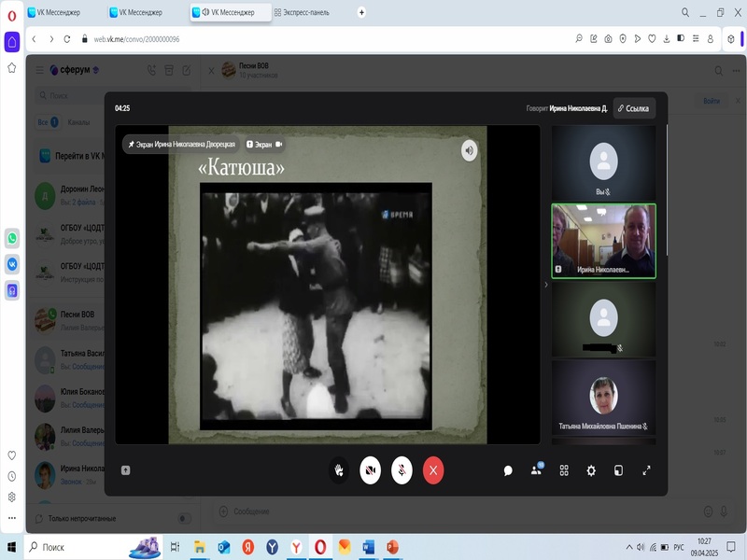Open VK in Opera sidebar
The height and width of the screenshot is (560, 747).
click(x=12, y=264)
